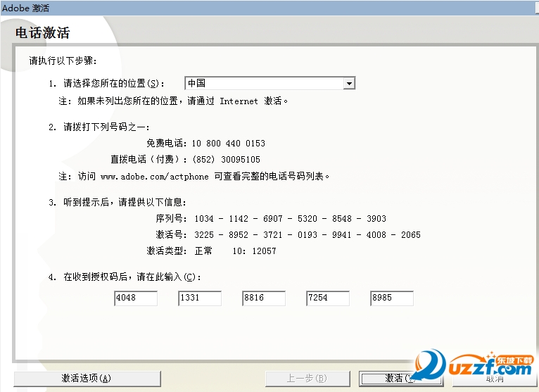Open the location dropdown showing 中国
The height and width of the screenshot is (392, 539).
coord(269,83)
